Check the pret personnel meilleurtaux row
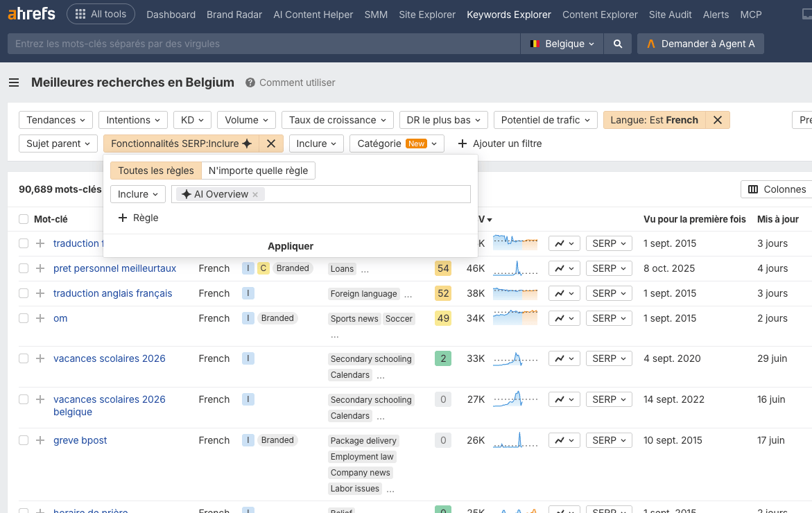 pos(24,268)
